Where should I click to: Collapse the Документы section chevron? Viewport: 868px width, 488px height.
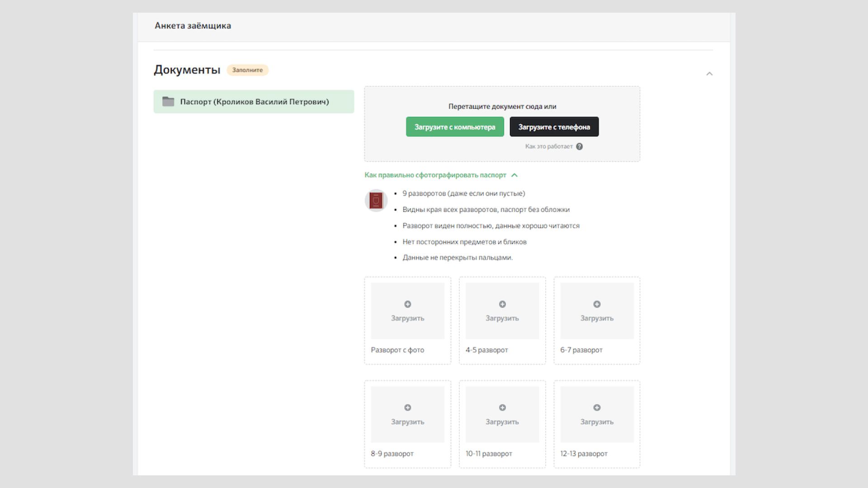(x=709, y=74)
